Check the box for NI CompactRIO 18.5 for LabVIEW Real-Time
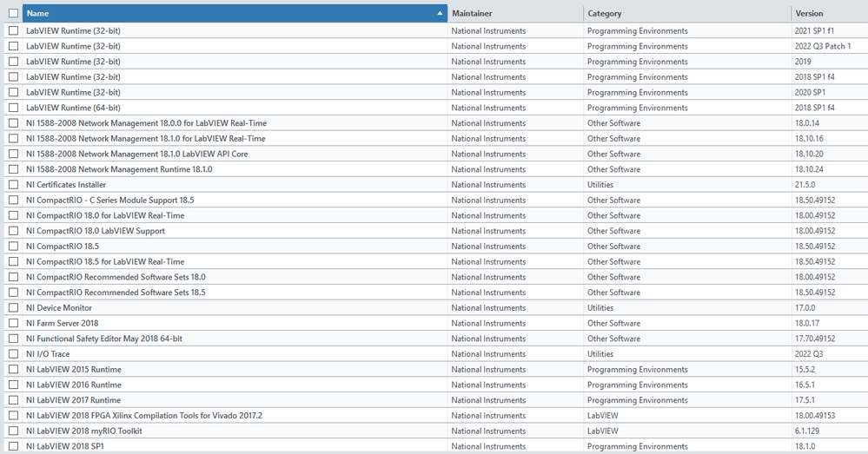Viewport: 868px width, 454px height. [x=13, y=261]
